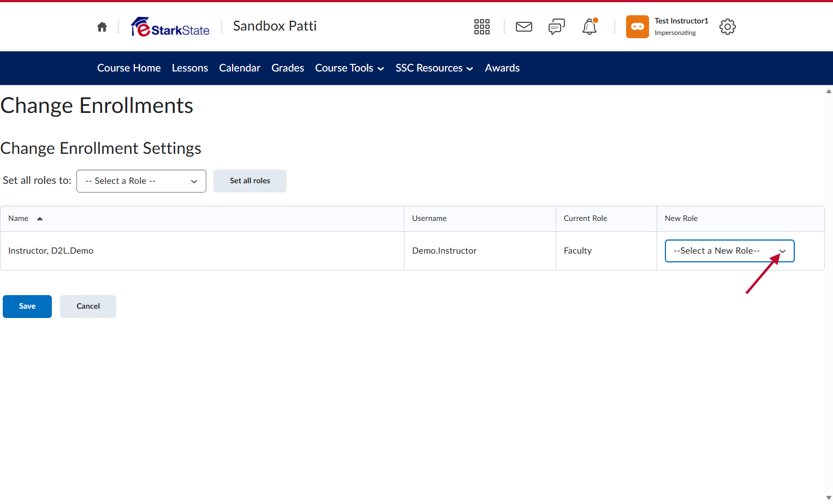
Task: Save the enrollment changes
Action: click(27, 307)
